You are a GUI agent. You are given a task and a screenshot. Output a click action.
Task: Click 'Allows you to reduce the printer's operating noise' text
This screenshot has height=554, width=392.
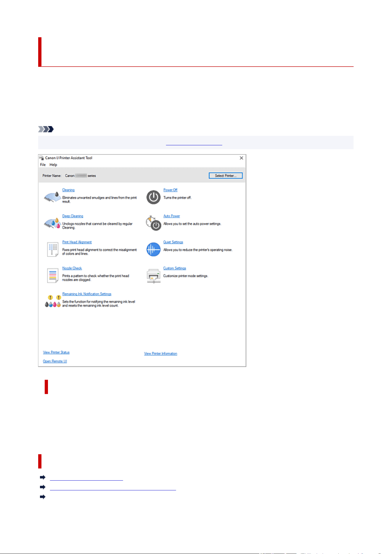pos(198,250)
